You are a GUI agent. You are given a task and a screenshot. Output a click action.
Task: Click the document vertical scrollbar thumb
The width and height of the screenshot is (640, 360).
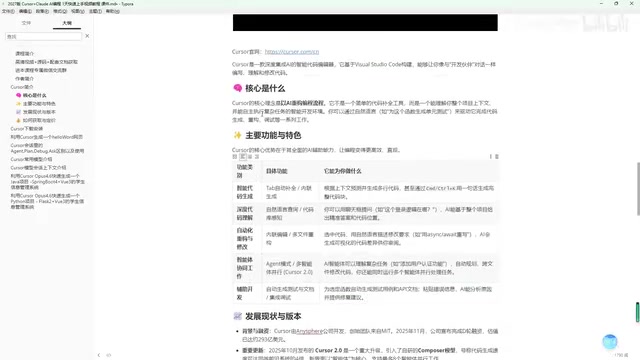pos(638,189)
